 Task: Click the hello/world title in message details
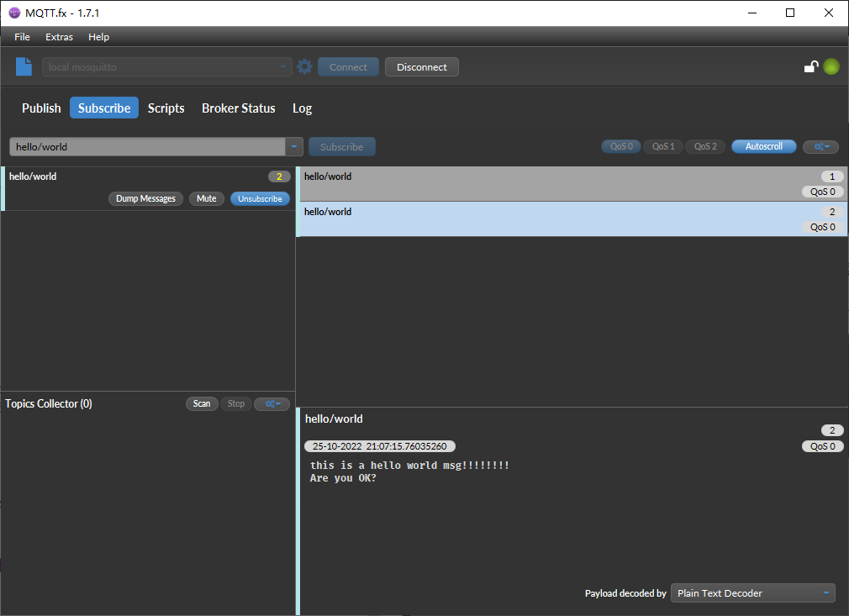pyautogui.click(x=334, y=419)
